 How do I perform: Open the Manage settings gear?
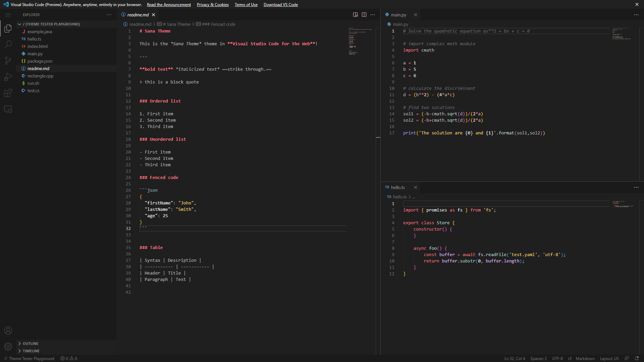tap(8, 347)
